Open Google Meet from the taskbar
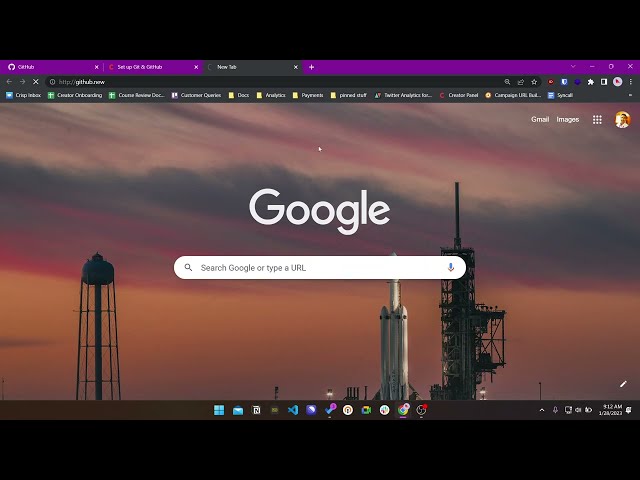Screen dimensions: 640x480 point(366,410)
